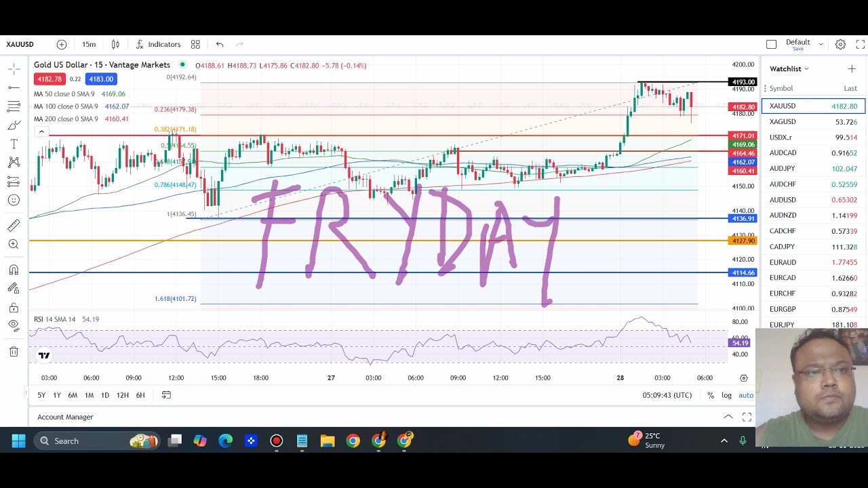The image size is (868, 488).
Task: Open the chart settings gear
Action: click(840, 44)
